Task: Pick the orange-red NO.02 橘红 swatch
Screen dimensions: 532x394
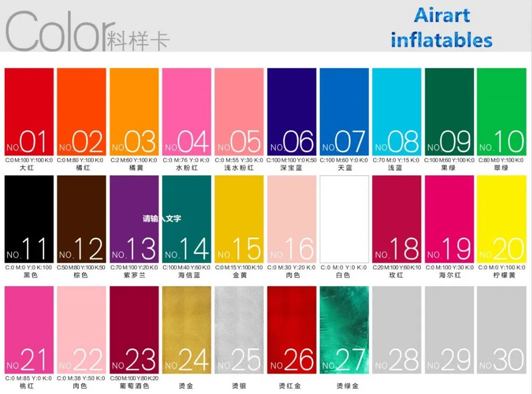Action: point(81,112)
